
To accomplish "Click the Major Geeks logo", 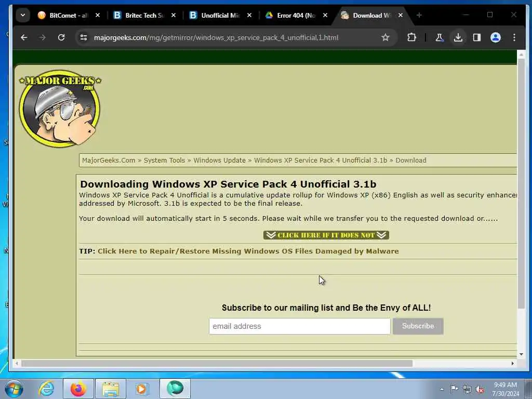I will tap(60, 109).
